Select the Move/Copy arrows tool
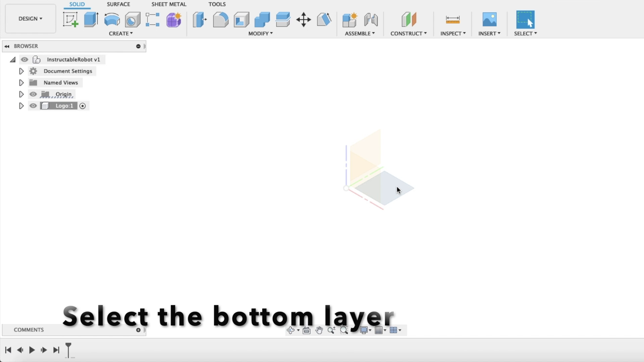The image size is (644, 362). point(304,19)
